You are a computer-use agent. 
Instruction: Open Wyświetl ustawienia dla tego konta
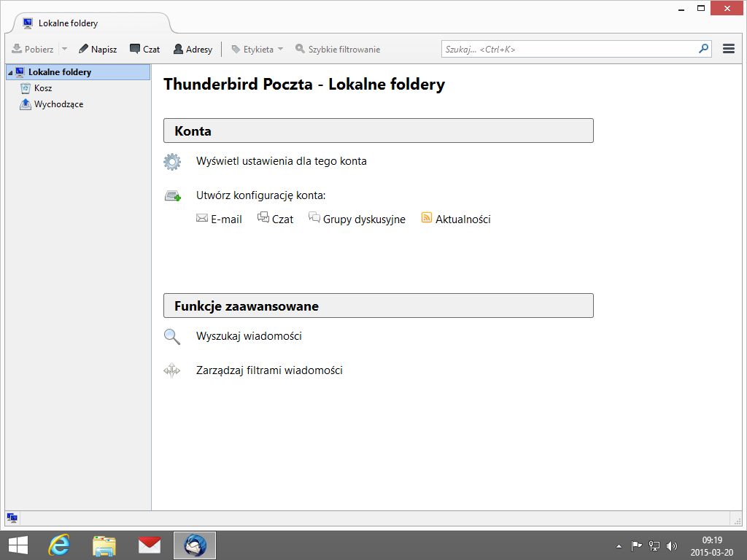coord(281,161)
